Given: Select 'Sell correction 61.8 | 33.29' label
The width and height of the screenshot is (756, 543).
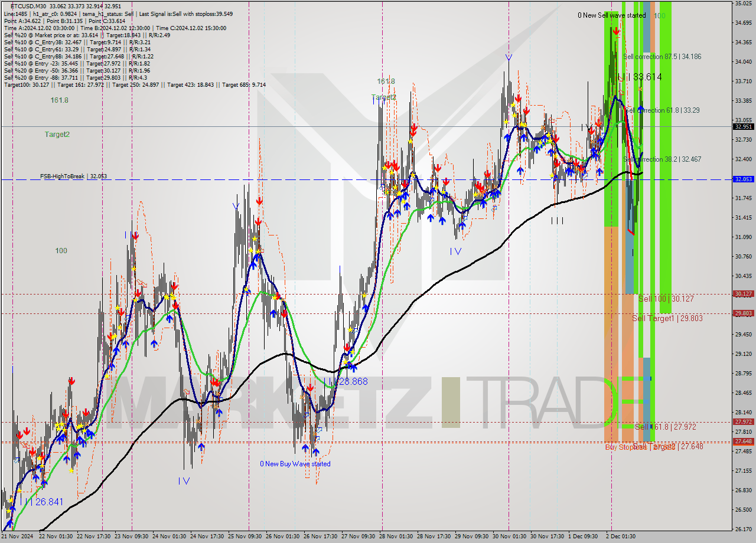Looking at the screenshot, I should pos(662,110).
